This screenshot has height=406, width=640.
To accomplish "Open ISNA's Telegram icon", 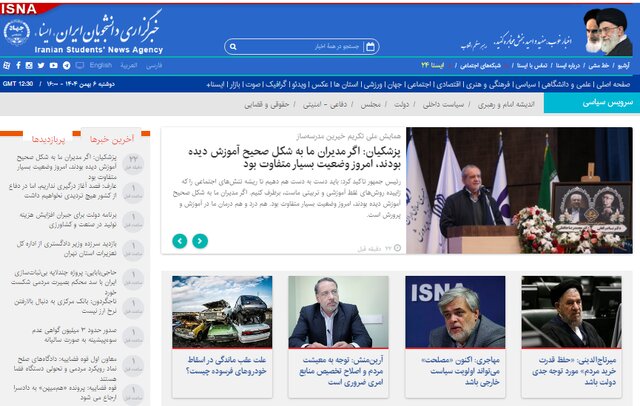I will click(67, 65).
